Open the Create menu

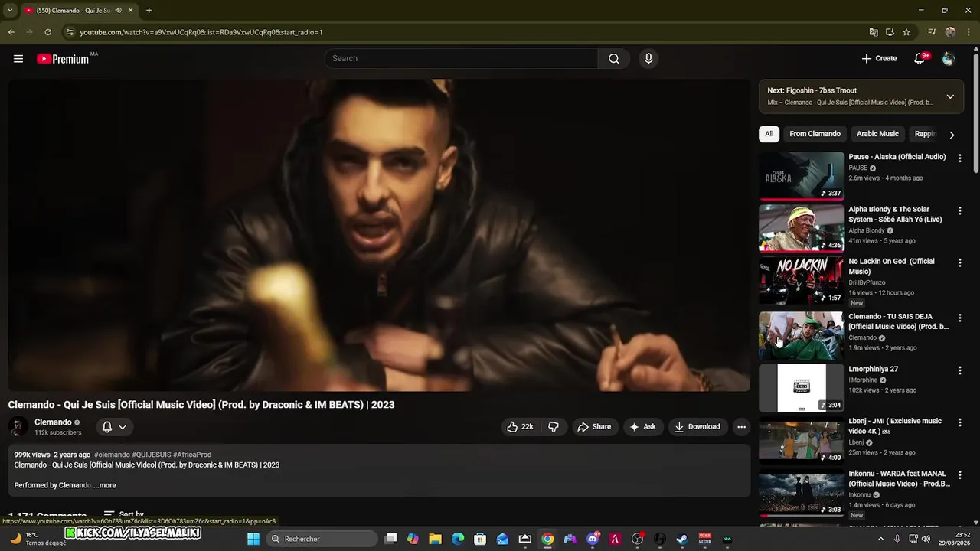point(879,59)
